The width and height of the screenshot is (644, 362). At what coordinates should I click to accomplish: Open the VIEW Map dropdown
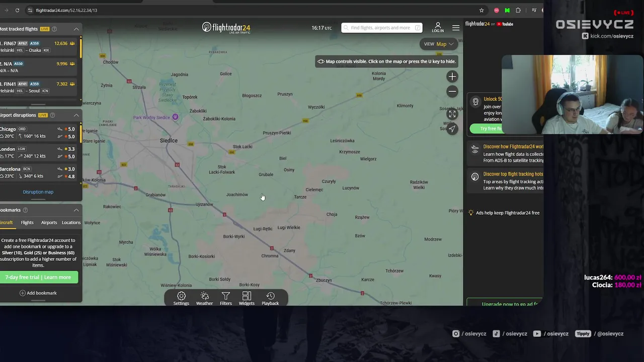[439, 44]
